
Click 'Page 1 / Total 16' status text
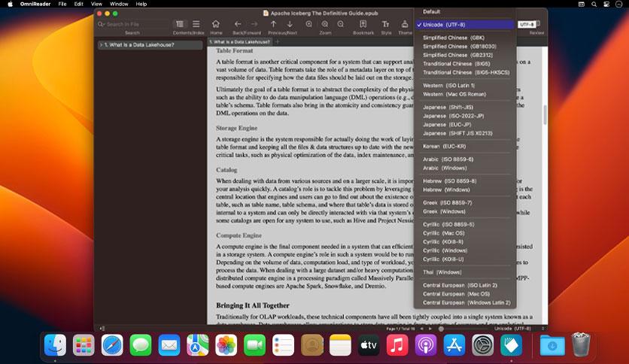click(x=400, y=329)
